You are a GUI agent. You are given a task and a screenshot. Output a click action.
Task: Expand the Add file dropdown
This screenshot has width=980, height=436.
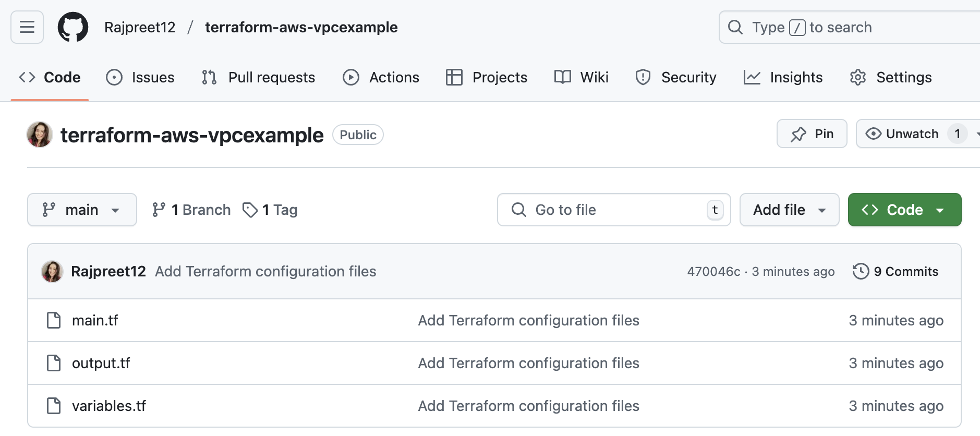pyautogui.click(x=789, y=210)
